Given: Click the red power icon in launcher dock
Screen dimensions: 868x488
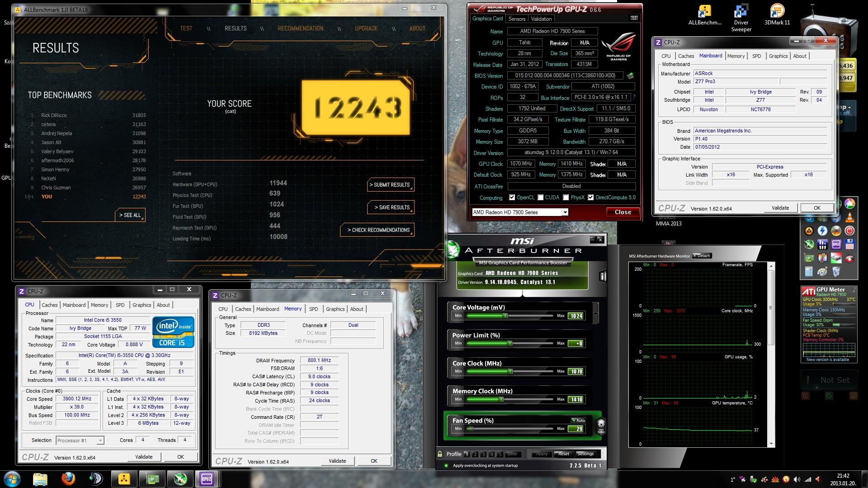Looking at the screenshot, I should click(849, 230).
